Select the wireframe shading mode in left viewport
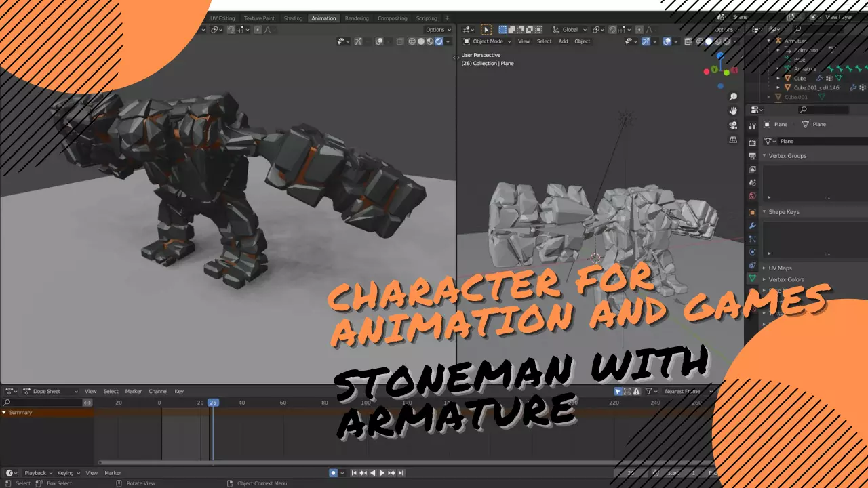868x488 pixels. 412,41
